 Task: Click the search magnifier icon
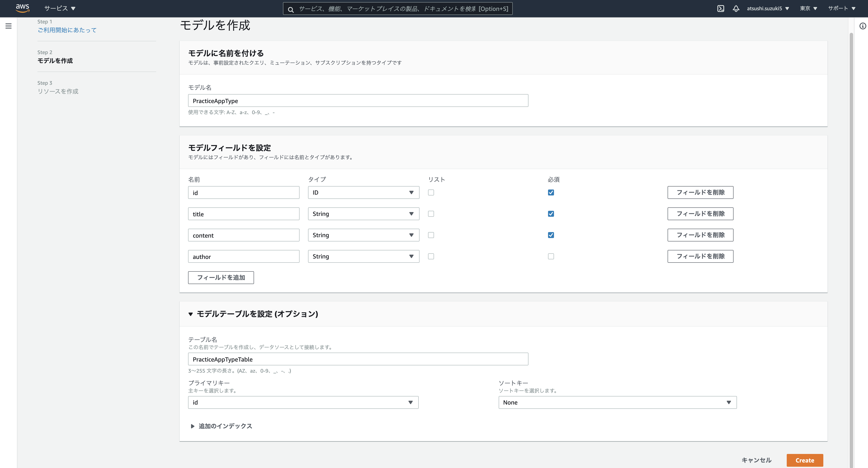coord(291,9)
